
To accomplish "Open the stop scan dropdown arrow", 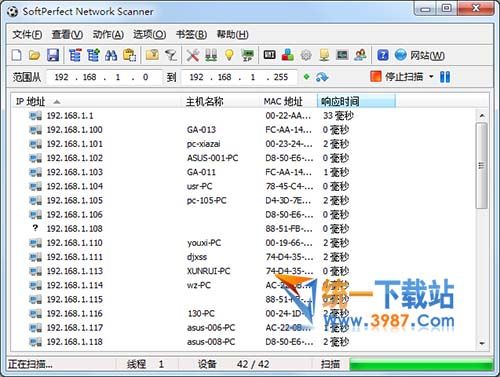I will [x=431, y=77].
